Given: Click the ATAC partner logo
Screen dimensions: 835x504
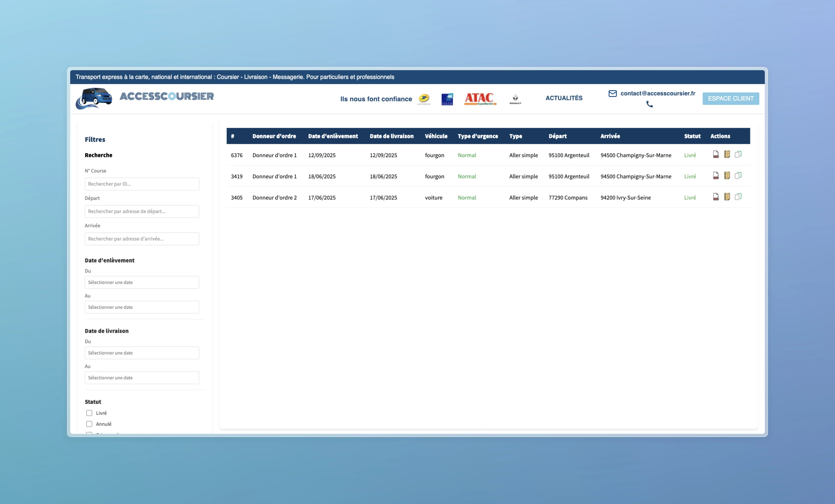Looking at the screenshot, I should [480, 98].
